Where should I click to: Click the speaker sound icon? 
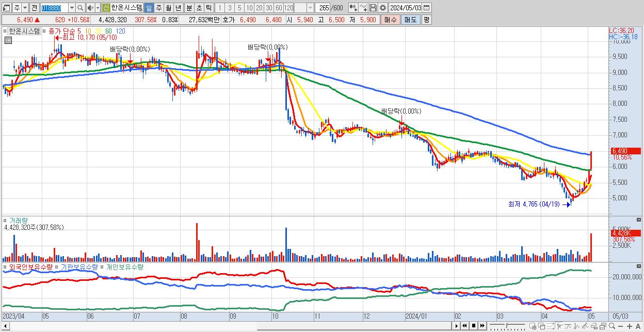[90, 8]
